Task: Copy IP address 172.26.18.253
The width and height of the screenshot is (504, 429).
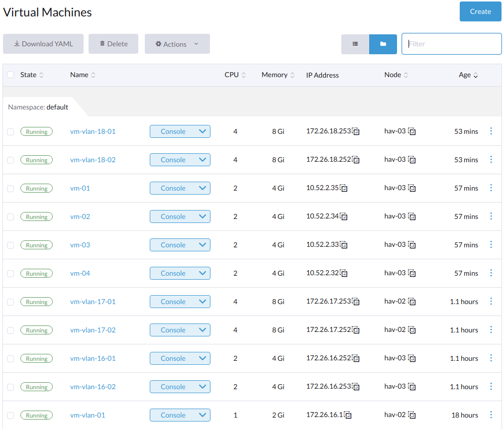Action: click(x=356, y=131)
